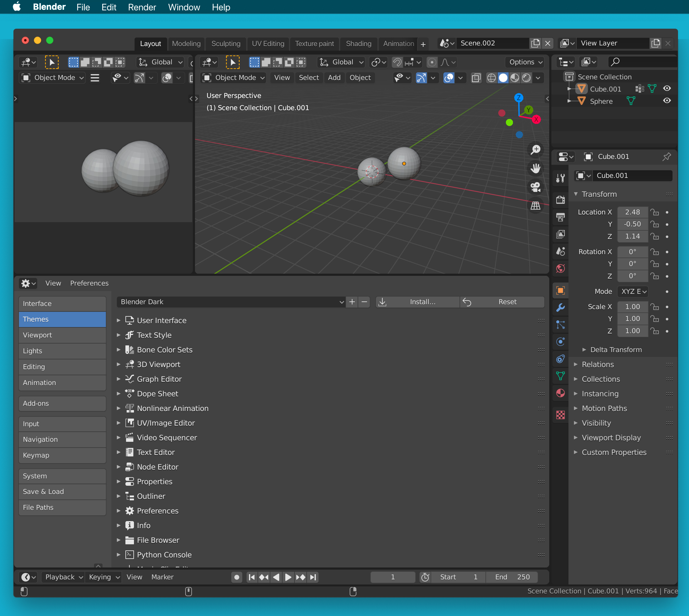Toggle Location X lock icon
Image resolution: width=689 pixels, height=616 pixels.
655,212
